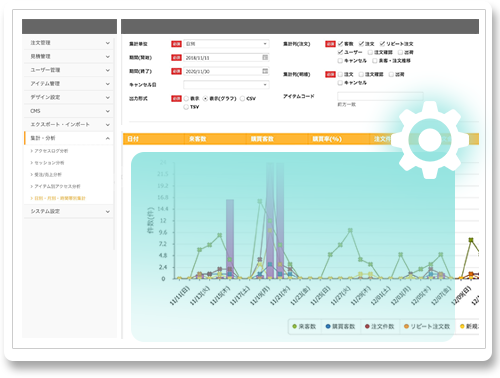The height and width of the screenshot is (378, 500).
Task: Open the エクスポート・インポート sidebar menu
Action: pyautogui.click(x=69, y=124)
